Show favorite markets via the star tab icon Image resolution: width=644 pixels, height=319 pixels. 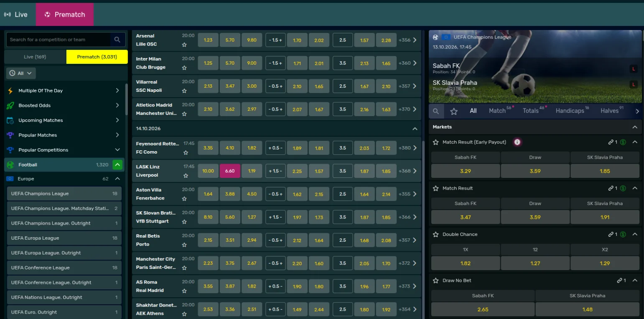pos(454,111)
